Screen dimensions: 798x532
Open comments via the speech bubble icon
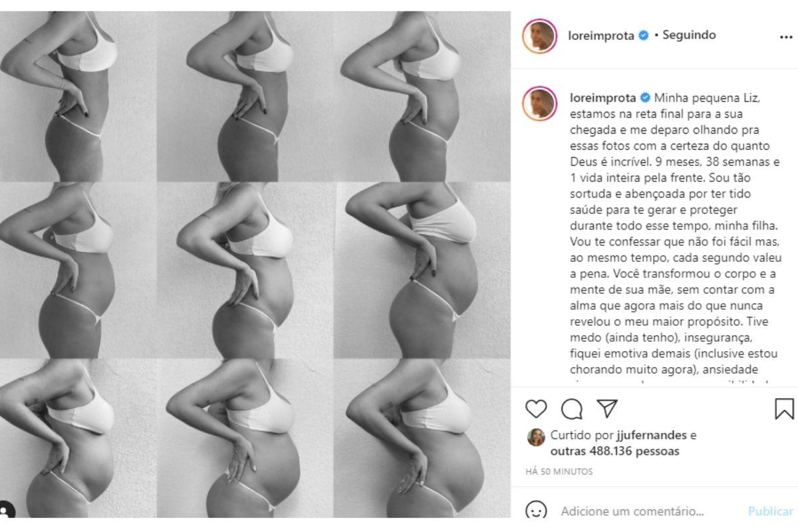(571, 408)
